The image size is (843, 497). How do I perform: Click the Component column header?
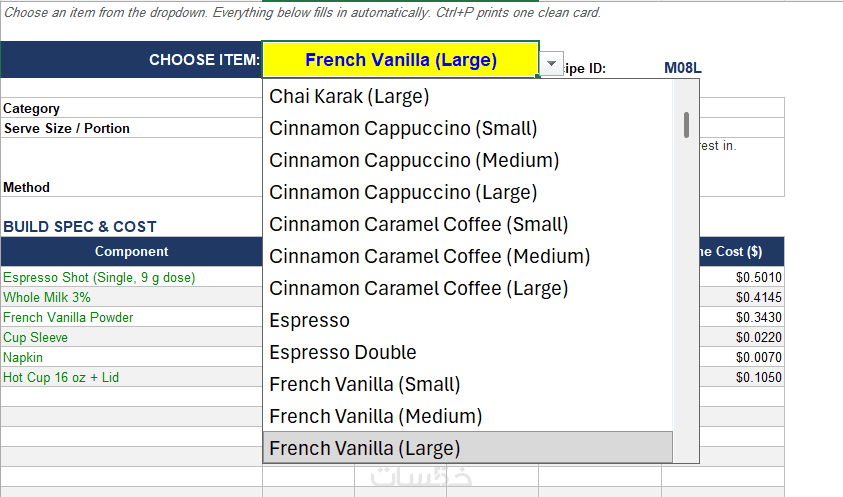coord(131,251)
